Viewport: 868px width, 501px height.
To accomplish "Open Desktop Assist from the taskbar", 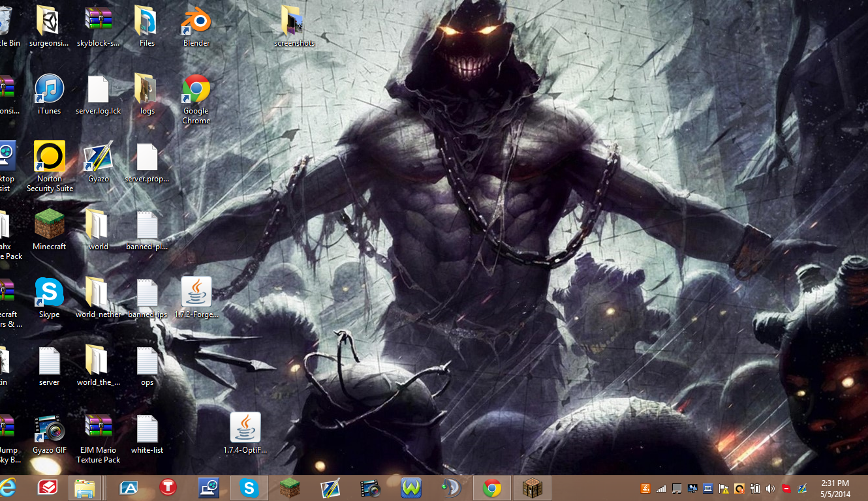I will click(x=209, y=488).
